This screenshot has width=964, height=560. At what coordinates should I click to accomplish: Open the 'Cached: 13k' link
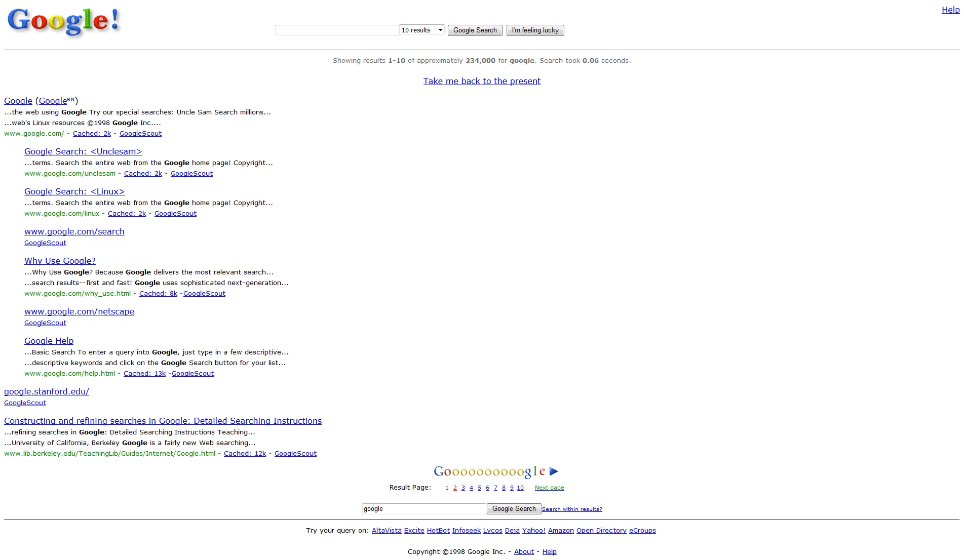144,374
